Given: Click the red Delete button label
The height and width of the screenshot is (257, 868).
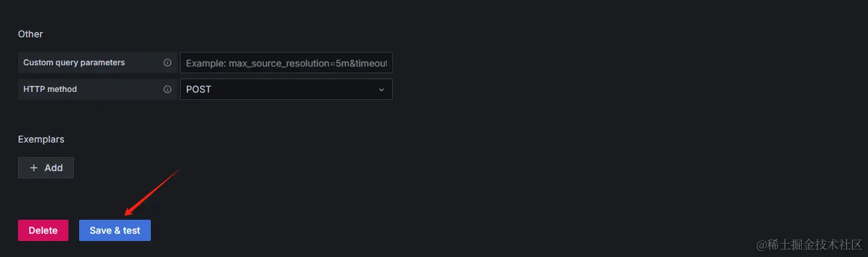Looking at the screenshot, I should (x=43, y=230).
